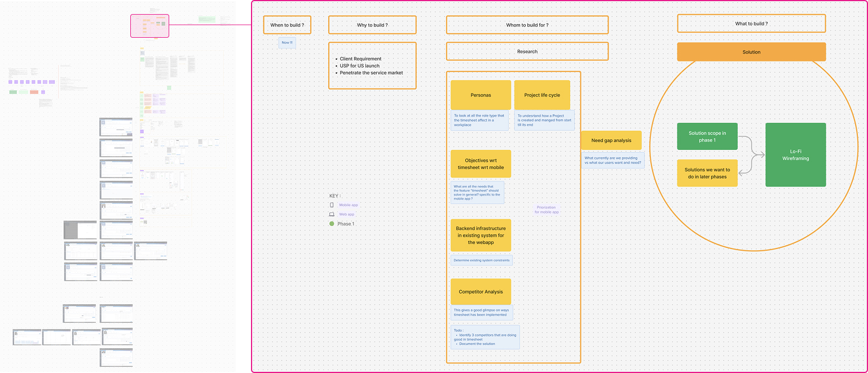Click the 'Now !!!' blue sticky note
This screenshot has width=868, height=373.
coord(287,42)
